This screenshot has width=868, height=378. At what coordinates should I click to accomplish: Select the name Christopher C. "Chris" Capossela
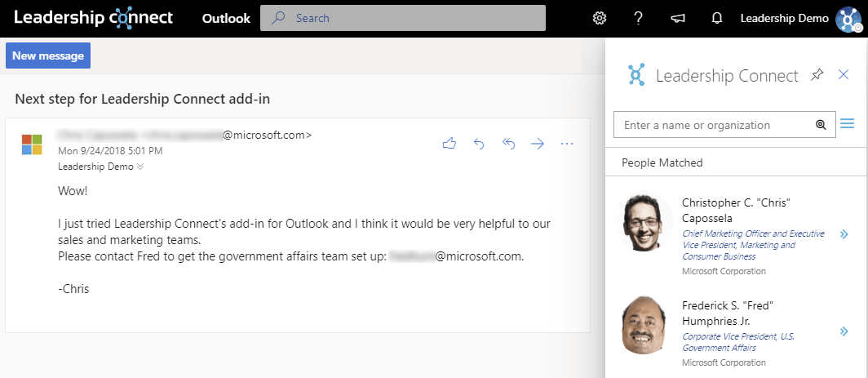click(x=736, y=210)
